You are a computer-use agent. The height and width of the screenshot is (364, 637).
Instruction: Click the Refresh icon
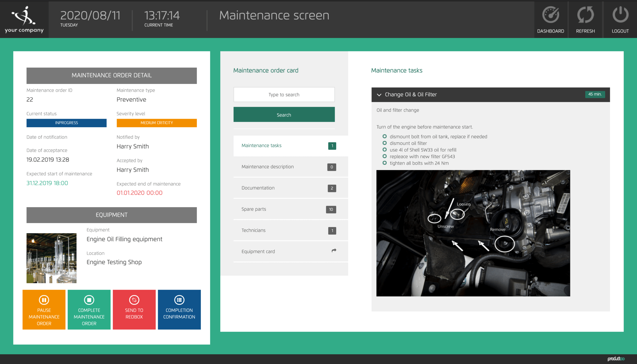point(585,15)
